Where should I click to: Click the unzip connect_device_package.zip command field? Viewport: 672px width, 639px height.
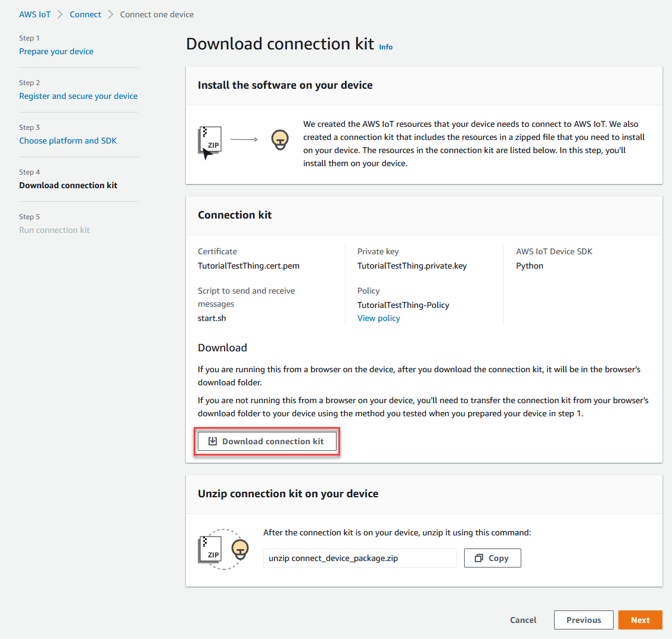click(360, 558)
